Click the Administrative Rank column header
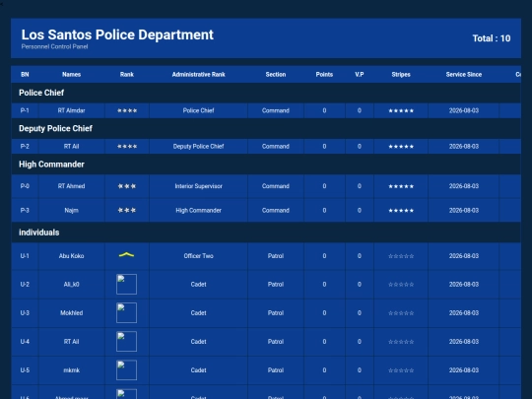The height and width of the screenshot is (399, 532). 198,74
